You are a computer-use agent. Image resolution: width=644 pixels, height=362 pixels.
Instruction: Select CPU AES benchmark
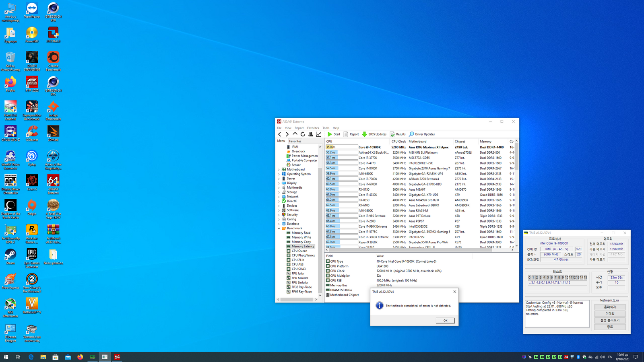click(x=297, y=264)
